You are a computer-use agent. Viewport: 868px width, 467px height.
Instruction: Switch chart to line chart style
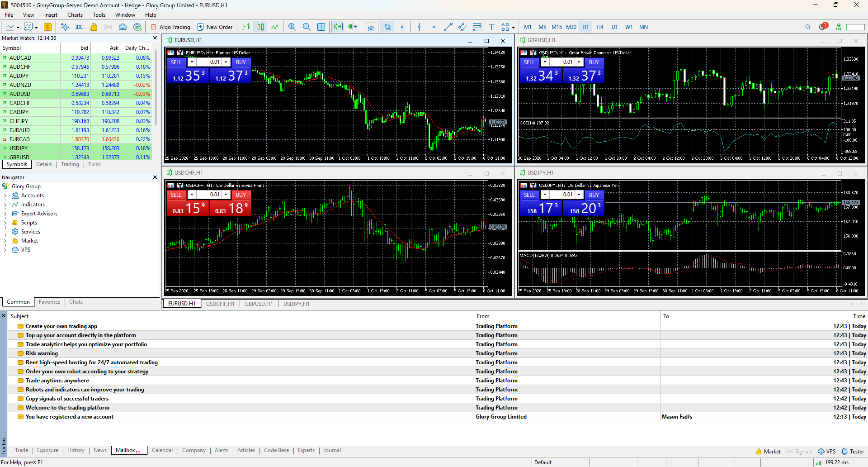pyautogui.click(x=275, y=27)
